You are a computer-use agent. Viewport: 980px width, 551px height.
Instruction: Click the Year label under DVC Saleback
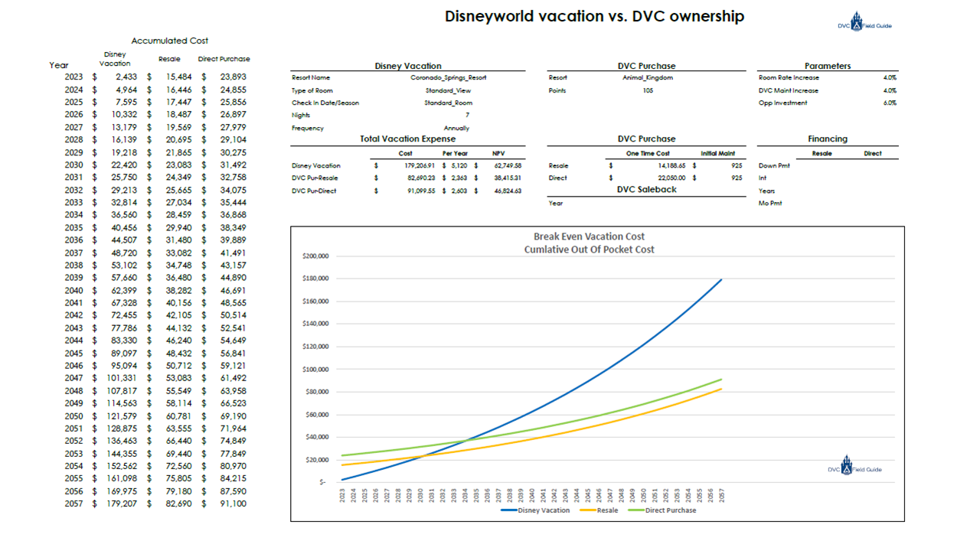click(x=555, y=203)
